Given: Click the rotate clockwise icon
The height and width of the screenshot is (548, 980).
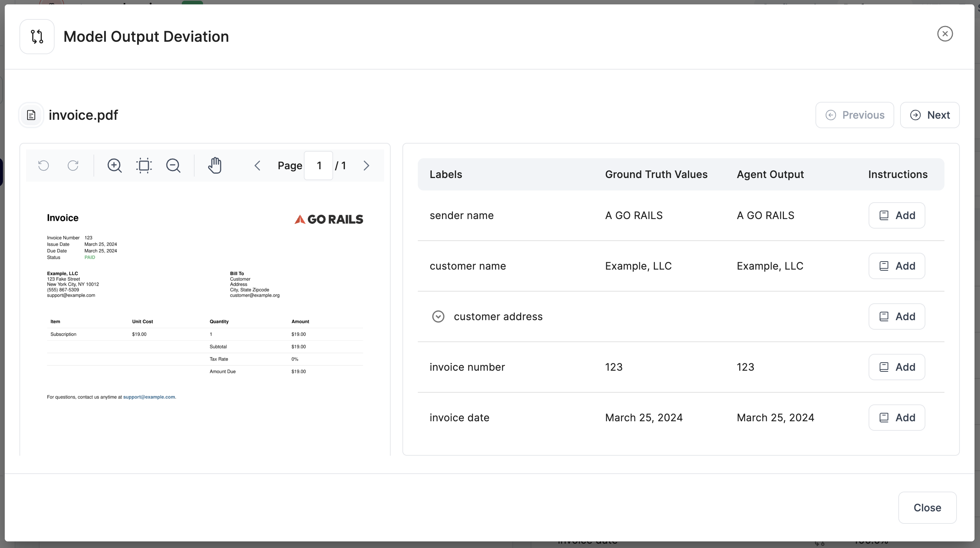Looking at the screenshot, I should point(73,166).
